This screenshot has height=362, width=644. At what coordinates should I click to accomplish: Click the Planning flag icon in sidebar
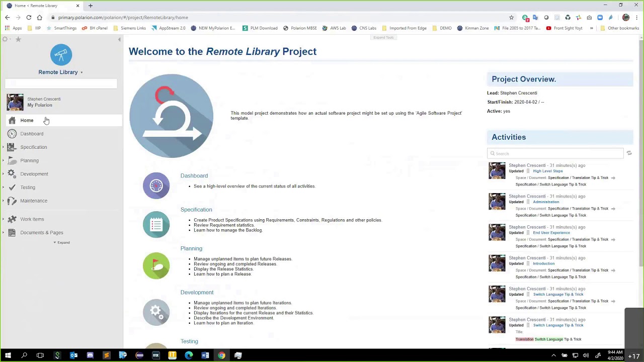pos(12,160)
